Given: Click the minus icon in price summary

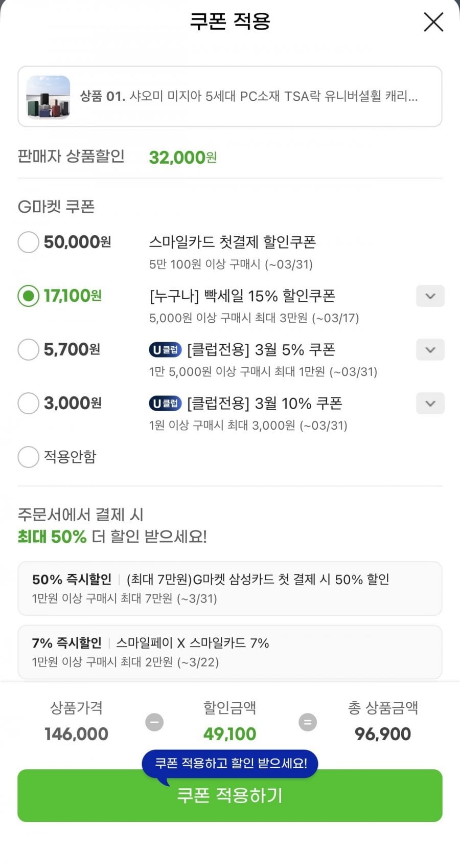Looking at the screenshot, I should pyautogui.click(x=154, y=722).
